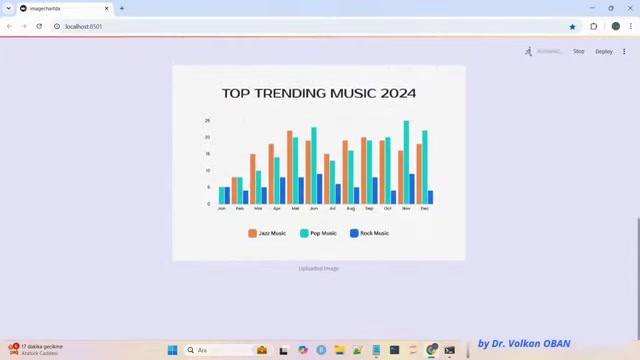Open the blue phone app in taskbar

click(x=376, y=350)
